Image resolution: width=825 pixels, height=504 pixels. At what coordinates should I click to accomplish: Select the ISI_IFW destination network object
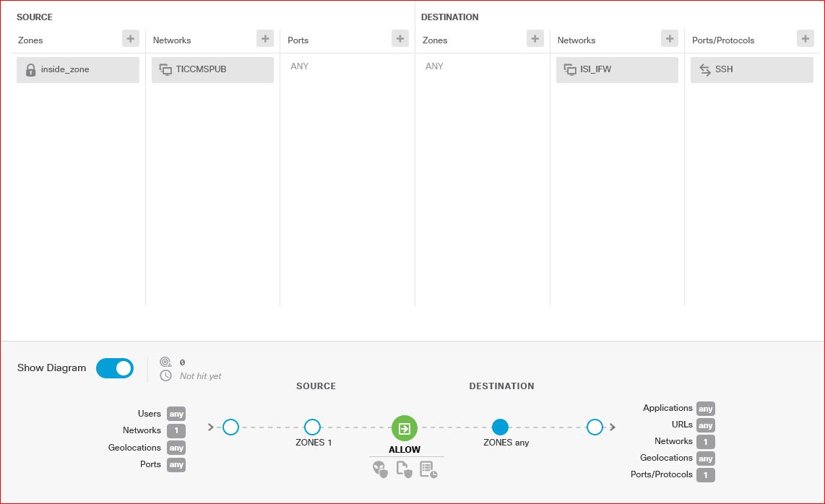click(x=617, y=70)
